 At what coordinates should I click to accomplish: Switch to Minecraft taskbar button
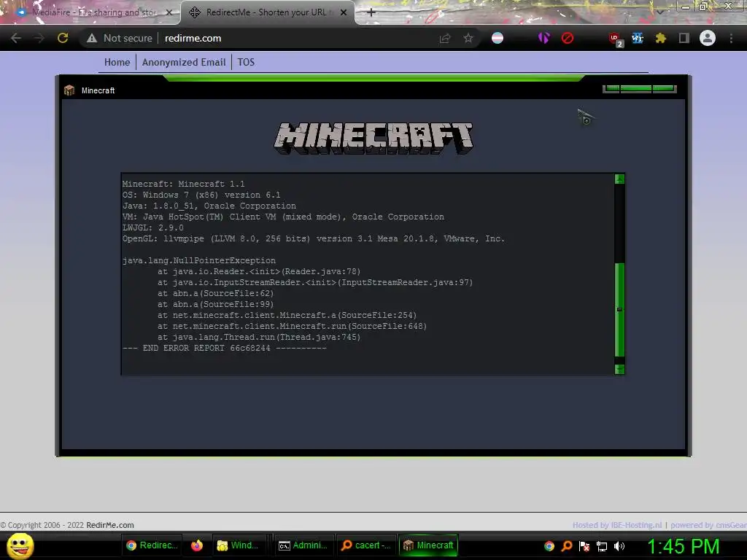pos(427,545)
